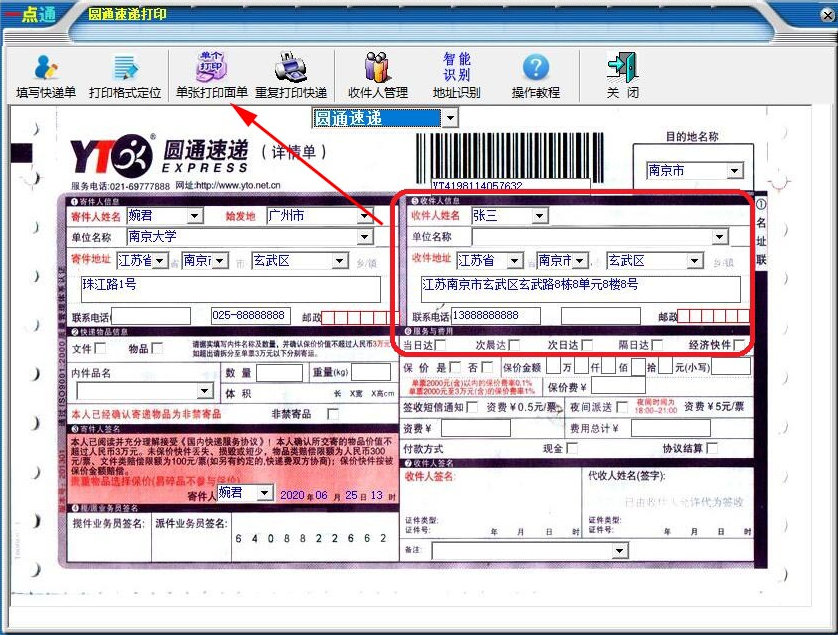Close the window with the X button
Screen dimensions: 838x635
(828, 15)
